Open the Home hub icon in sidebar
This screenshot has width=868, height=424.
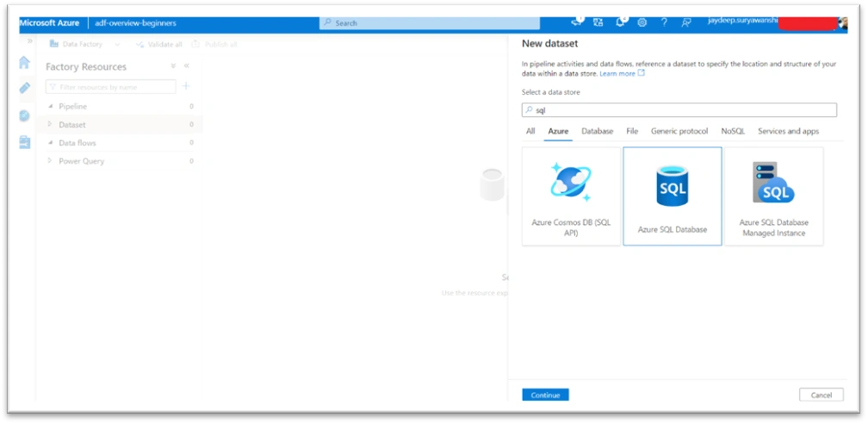point(24,62)
